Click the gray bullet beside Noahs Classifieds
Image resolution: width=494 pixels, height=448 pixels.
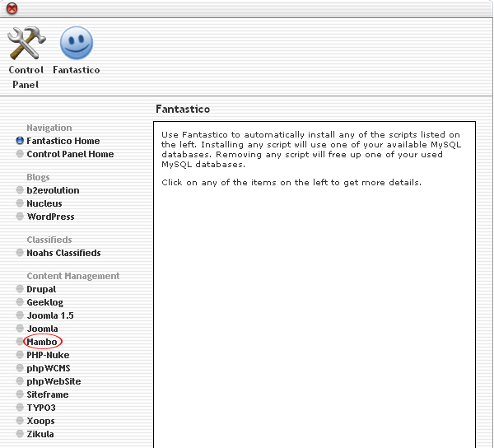[x=20, y=253]
